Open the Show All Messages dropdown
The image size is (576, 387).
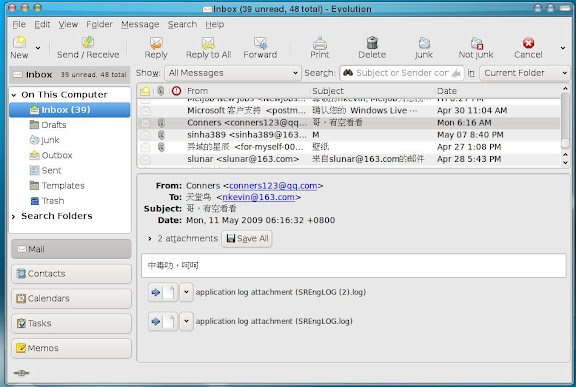[x=233, y=73]
